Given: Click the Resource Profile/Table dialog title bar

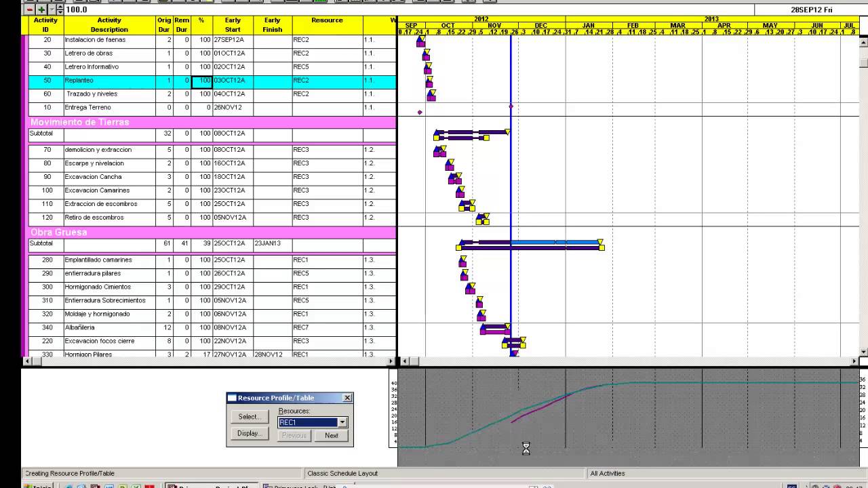Looking at the screenshot, I should tap(290, 398).
